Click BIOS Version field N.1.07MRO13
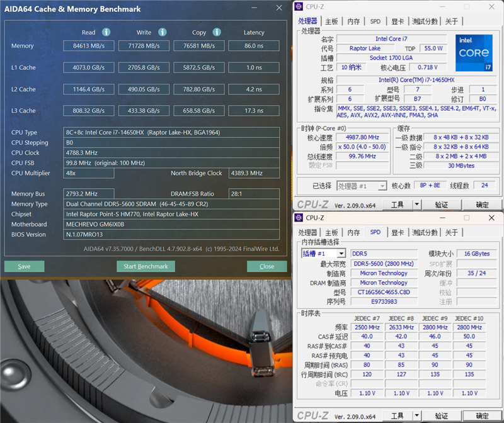 pyautogui.click(x=171, y=234)
